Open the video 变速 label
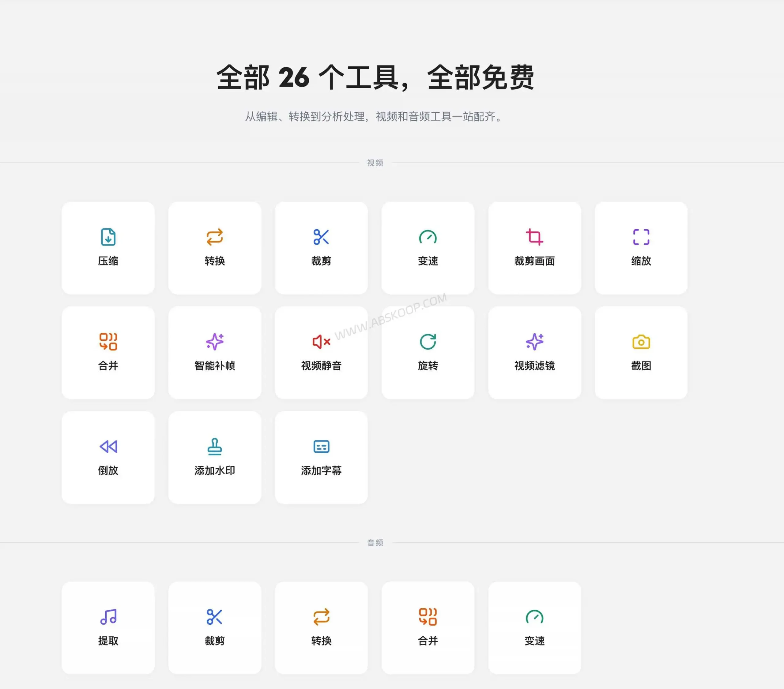This screenshot has height=689, width=784. (428, 261)
